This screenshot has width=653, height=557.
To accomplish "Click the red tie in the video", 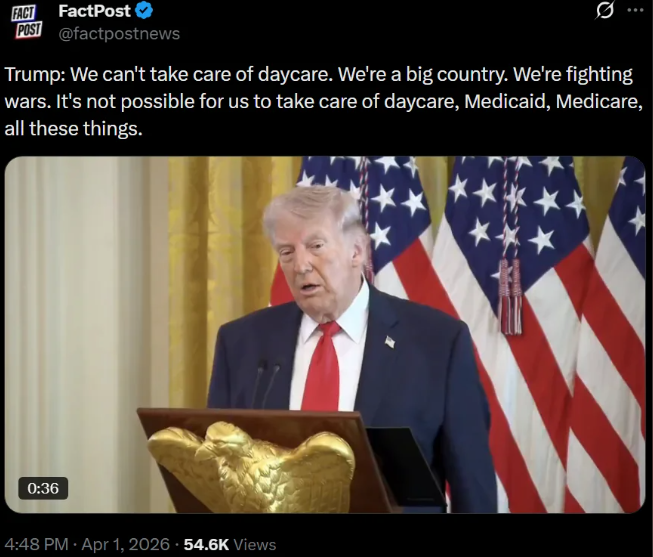I will point(322,367).
